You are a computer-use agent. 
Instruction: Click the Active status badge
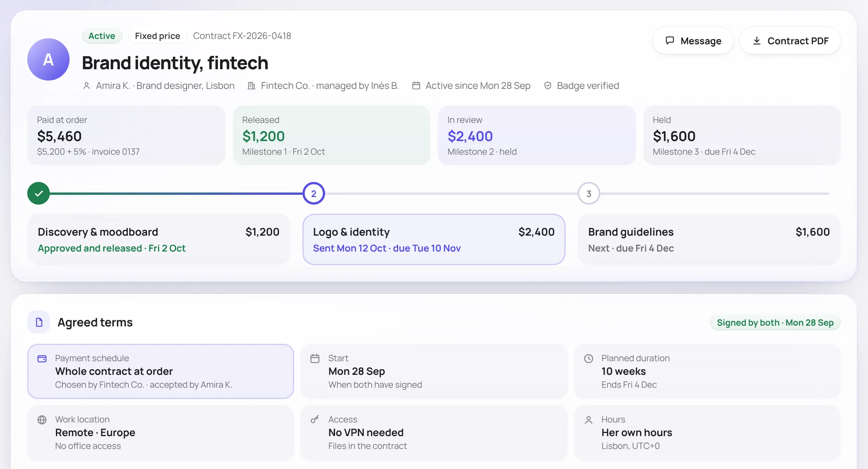[102, 36]
